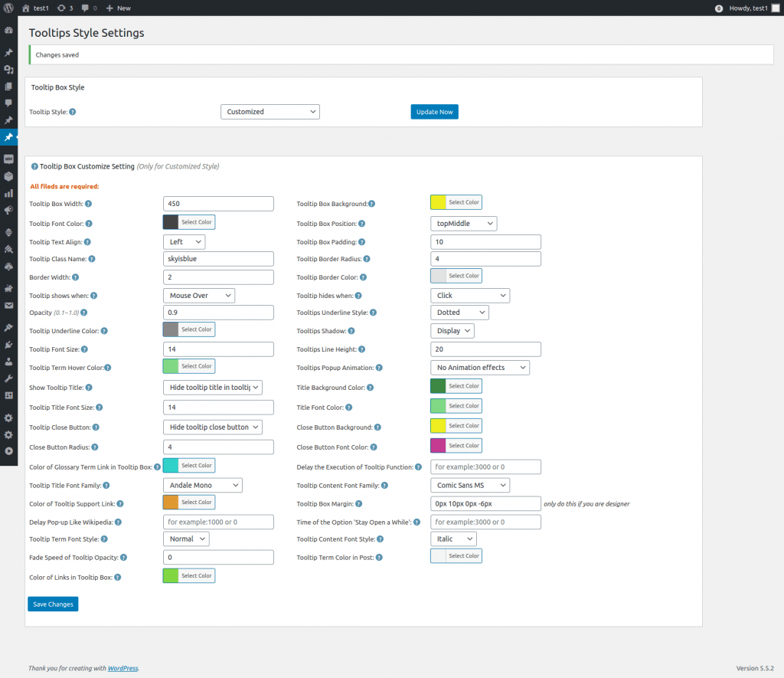Open the WooCommerce icon in sidebar
This screenshot has height=678, width=784.
coord(8,159)
